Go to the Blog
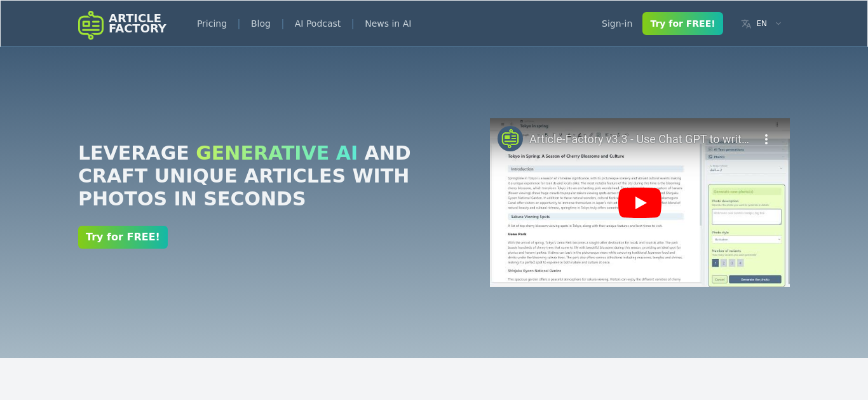Screen dimensions: 868x400 click(x=261, y=24)
